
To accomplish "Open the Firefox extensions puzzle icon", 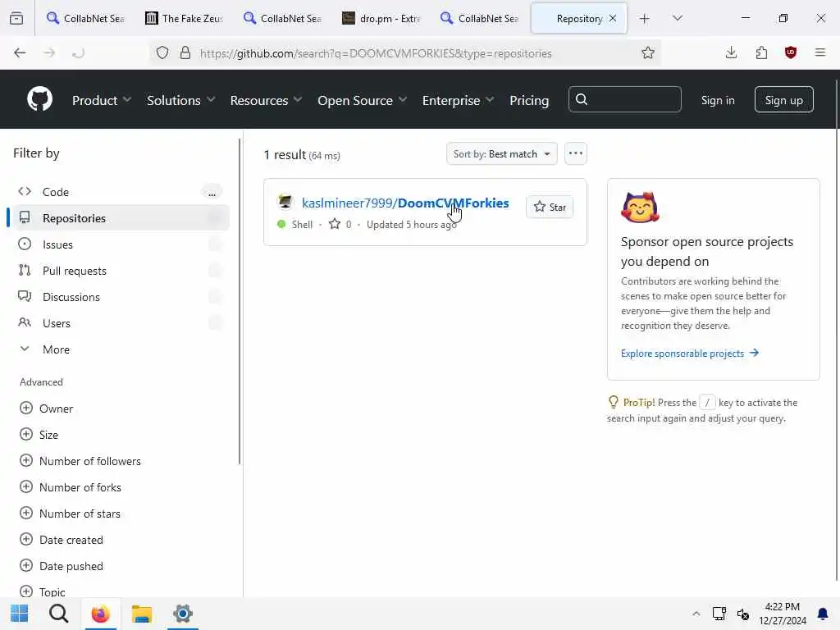I will [x=761, y=52].
